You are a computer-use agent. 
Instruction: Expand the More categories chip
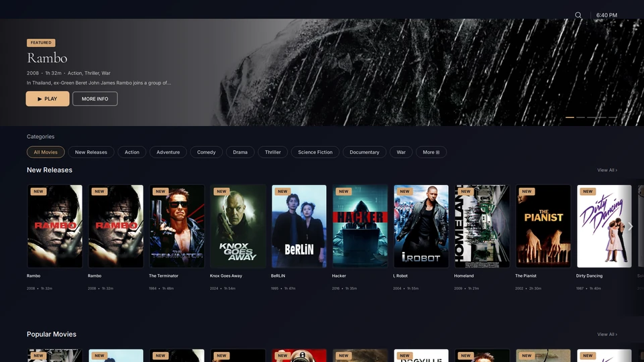[x=431, y=152]
